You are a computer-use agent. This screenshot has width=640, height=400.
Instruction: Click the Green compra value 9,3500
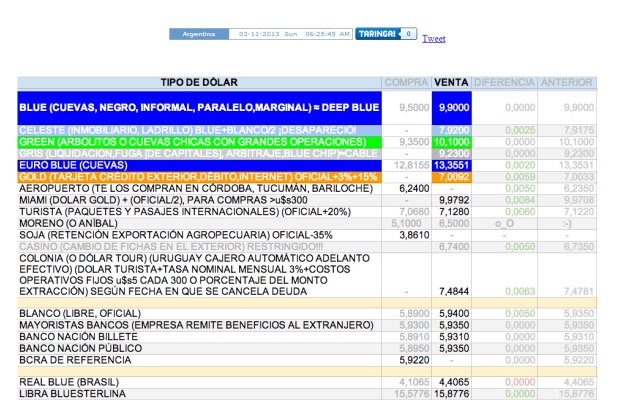pos(414,142)
